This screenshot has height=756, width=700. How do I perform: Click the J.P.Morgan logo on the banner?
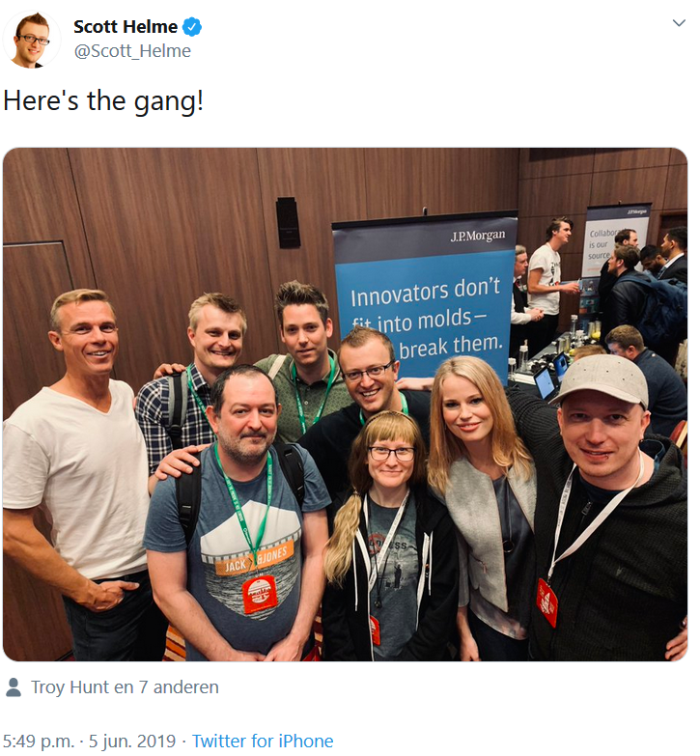click(478, 237)
